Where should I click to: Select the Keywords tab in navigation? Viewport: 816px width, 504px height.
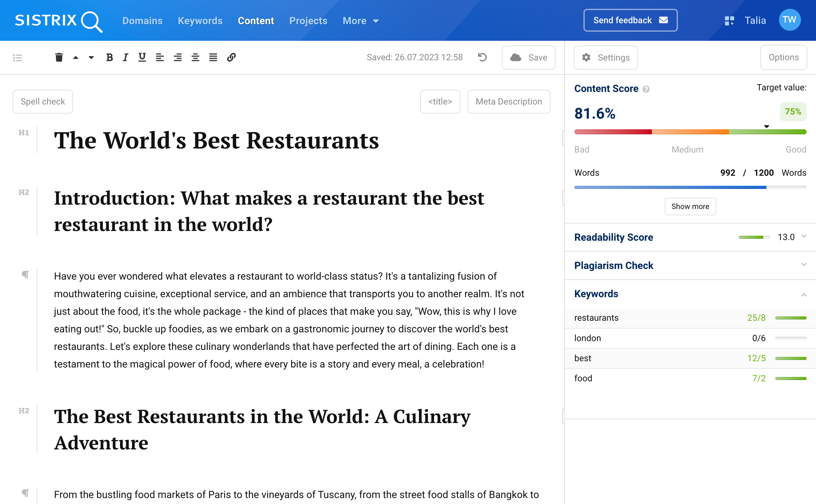(200, 20)
